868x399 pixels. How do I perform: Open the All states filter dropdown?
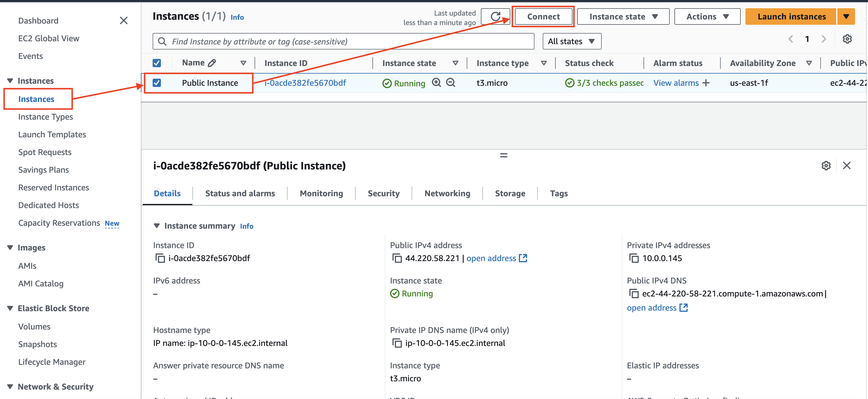(572, 41)
